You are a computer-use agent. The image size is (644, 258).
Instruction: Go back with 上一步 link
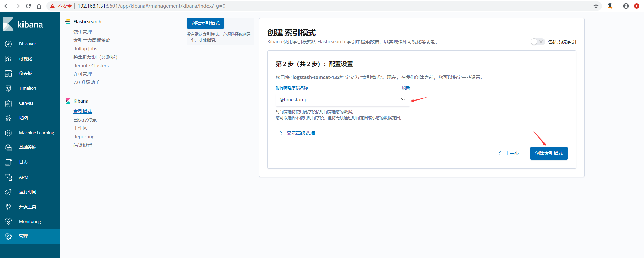509,153
